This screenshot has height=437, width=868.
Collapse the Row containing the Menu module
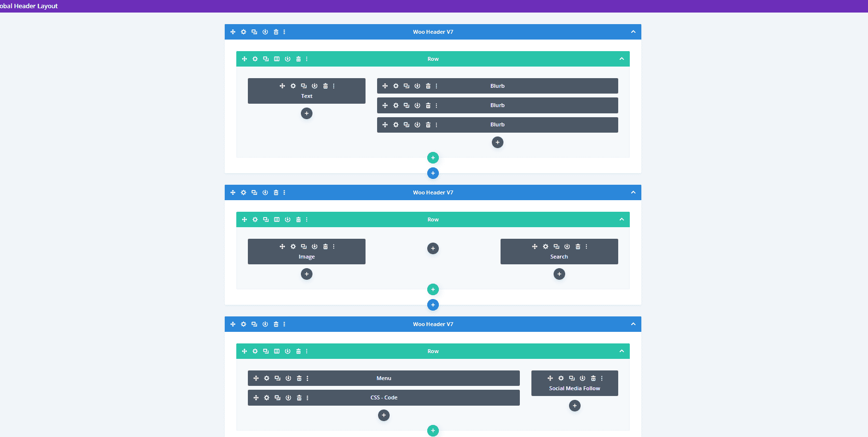(x=622, y=351)
